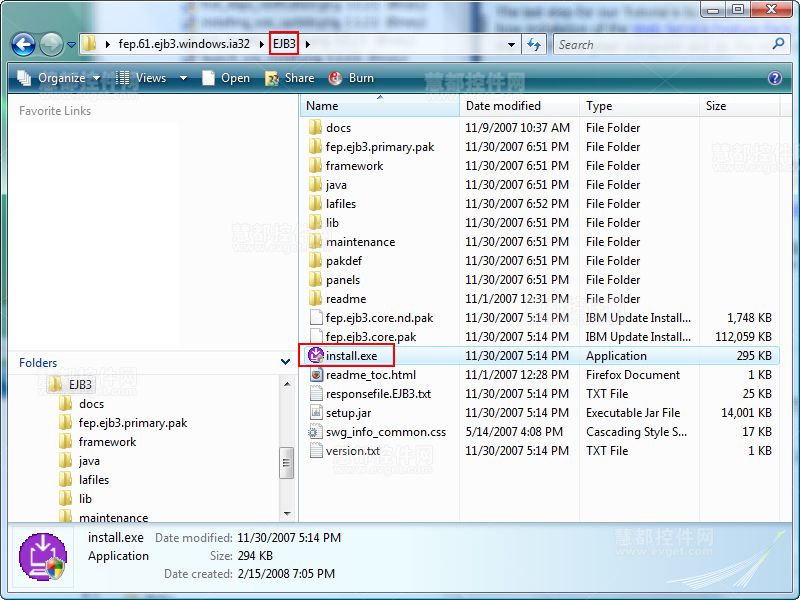Click Cascading Style S... type cell
This screenshot has height=600, width=800.
pos(636,432)
